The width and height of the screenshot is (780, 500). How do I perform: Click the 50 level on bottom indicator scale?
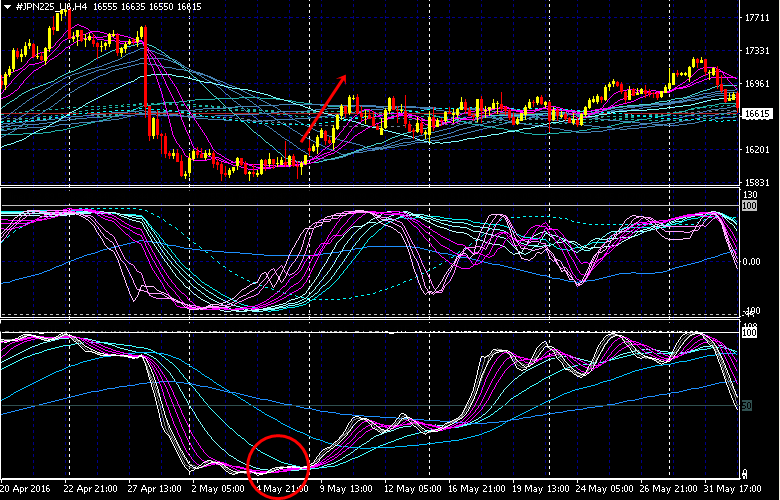pos(745,406)
